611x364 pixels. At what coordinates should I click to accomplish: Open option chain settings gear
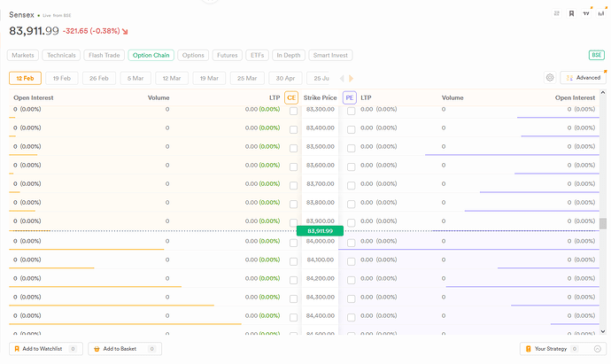(x=550, y=78)
